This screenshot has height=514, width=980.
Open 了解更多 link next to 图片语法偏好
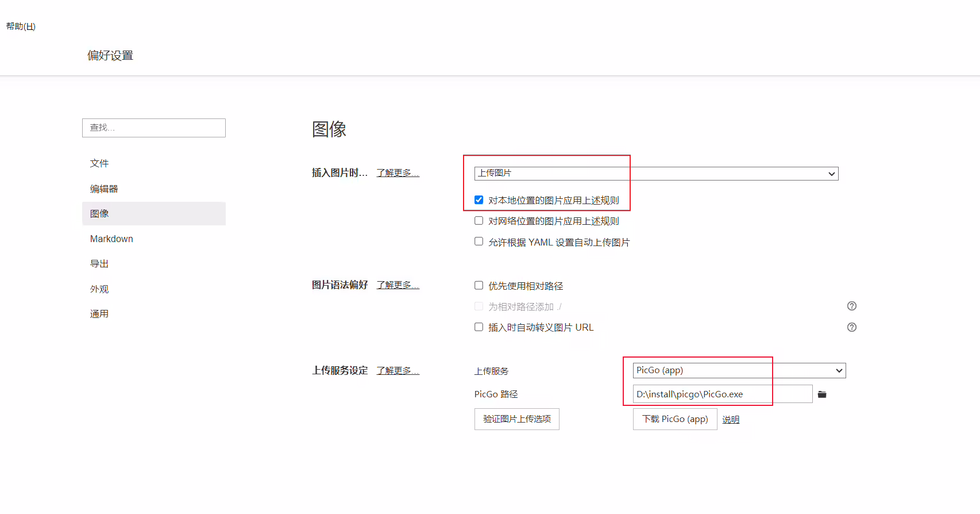[398, 285]
